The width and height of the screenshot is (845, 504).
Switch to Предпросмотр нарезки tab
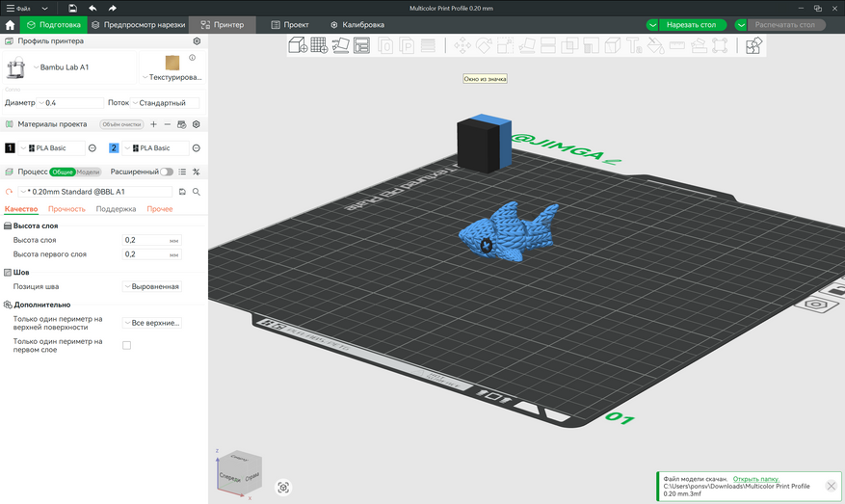click(x=138, y=24)
